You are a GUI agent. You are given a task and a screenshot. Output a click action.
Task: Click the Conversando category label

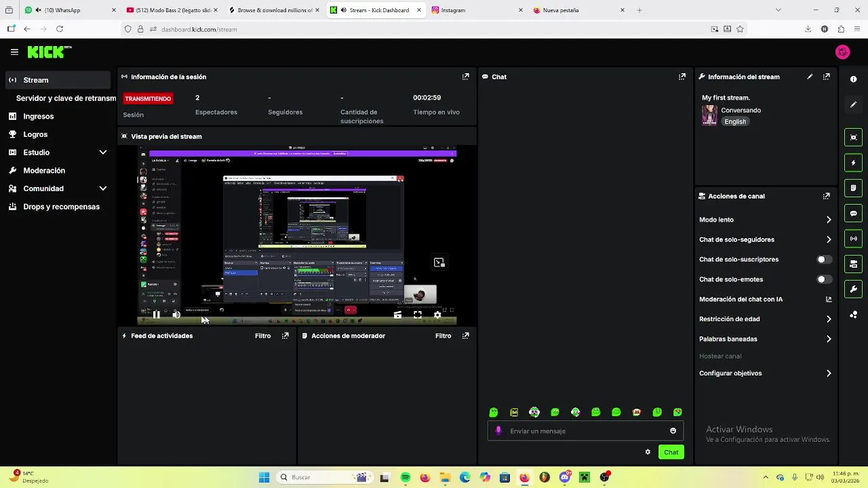pyautogui.click(x=741, y=110)
